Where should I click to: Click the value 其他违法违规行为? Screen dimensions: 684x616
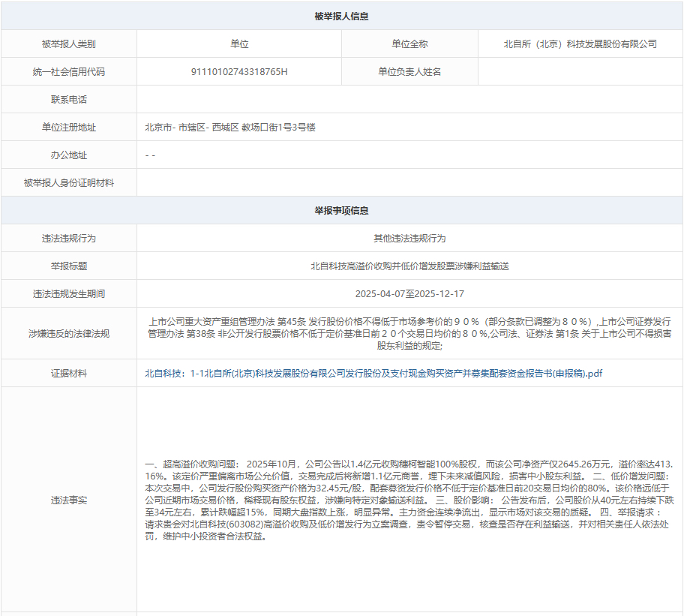point(409,239)
